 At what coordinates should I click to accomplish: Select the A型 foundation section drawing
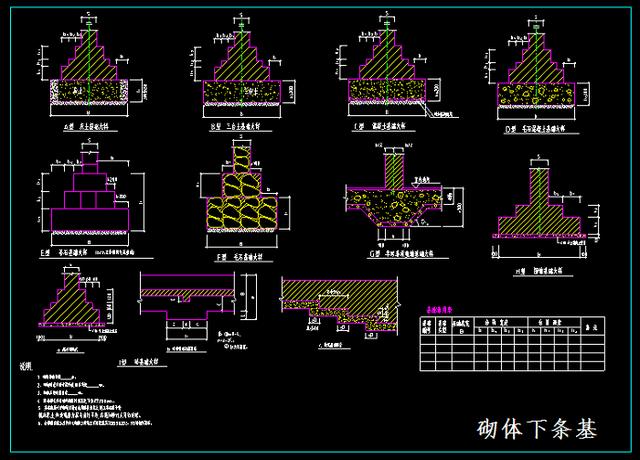click(94, 65)
